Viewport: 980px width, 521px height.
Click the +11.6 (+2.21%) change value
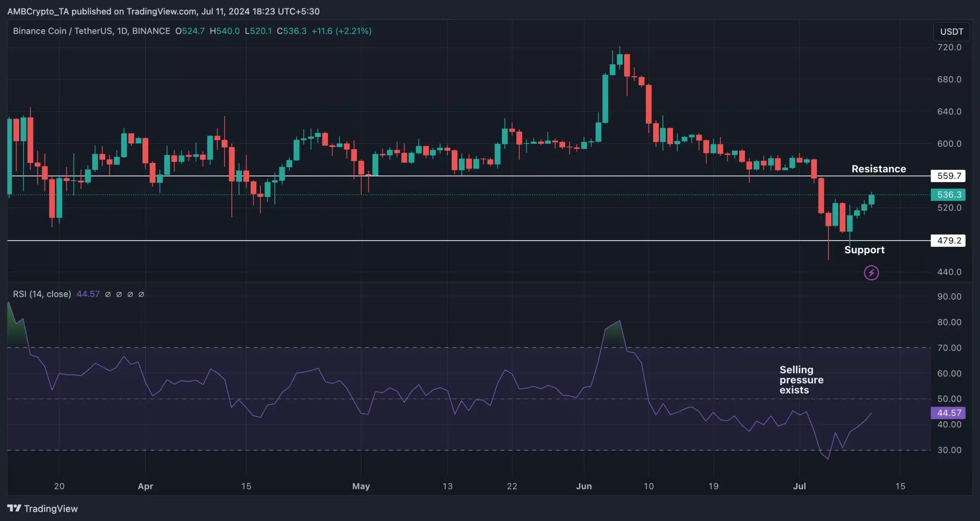[x=341, y=31]
